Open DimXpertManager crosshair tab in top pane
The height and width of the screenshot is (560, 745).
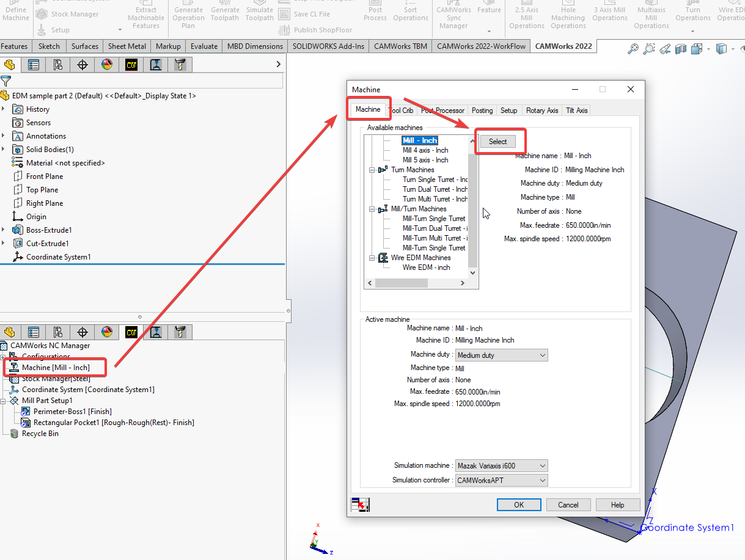pos(83,64)
